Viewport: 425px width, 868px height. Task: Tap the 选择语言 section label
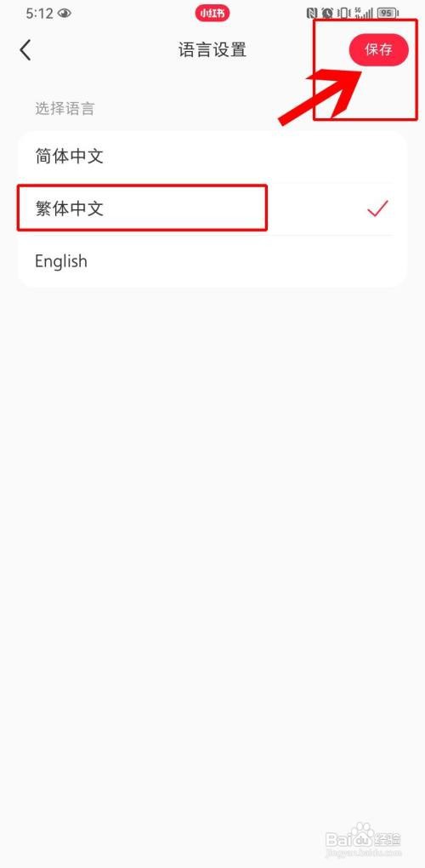pyautogui.click(x=65, y=109)
